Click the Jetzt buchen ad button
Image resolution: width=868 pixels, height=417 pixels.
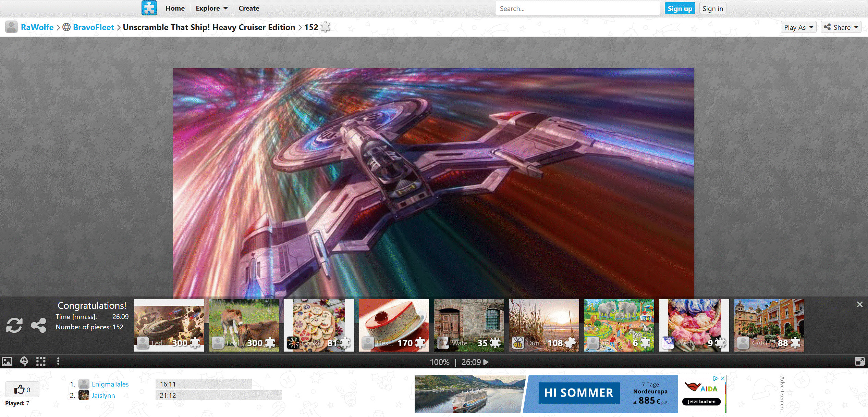pyautogui.click(x=701, y=402)
